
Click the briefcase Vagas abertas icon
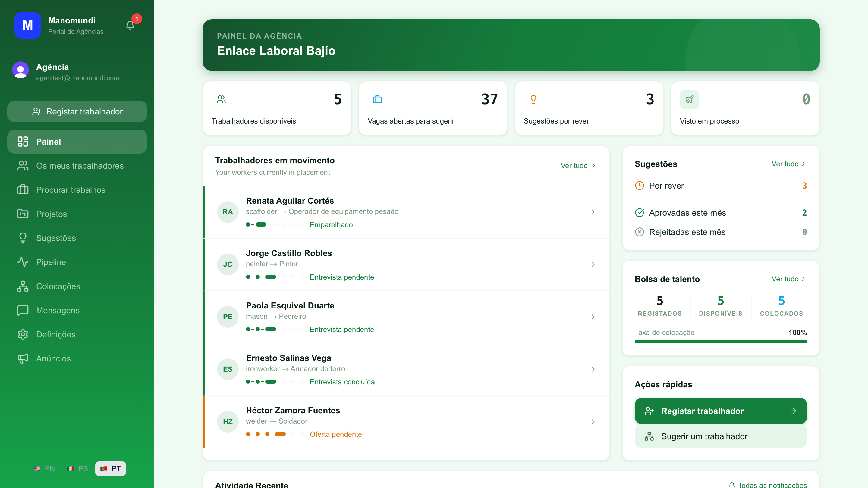point(377,99)
